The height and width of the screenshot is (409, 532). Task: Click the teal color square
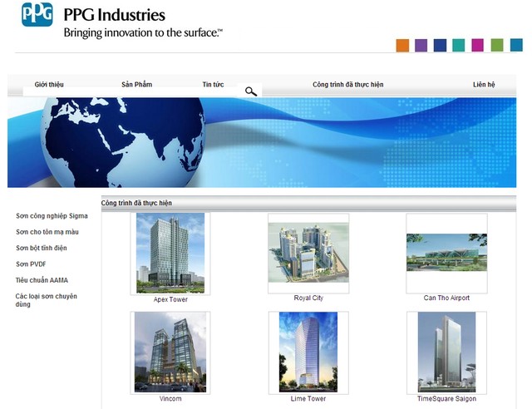[x=459, y=46]
